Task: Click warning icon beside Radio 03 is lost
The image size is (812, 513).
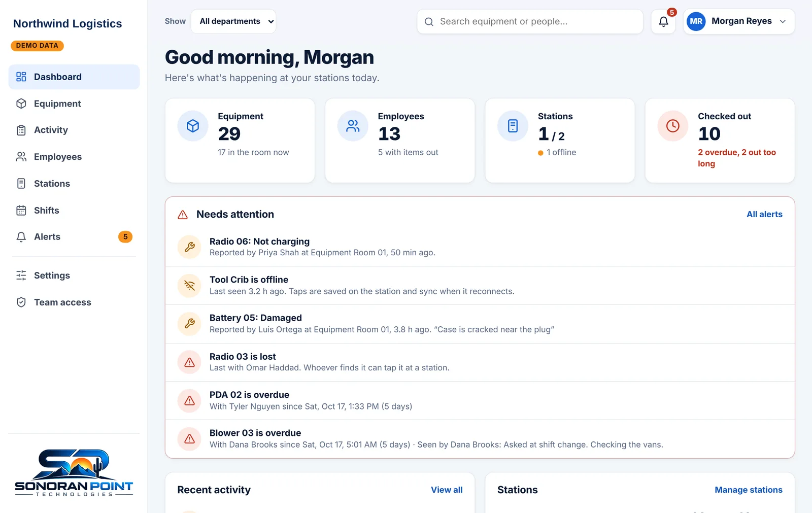Action: tap(189, 362)
